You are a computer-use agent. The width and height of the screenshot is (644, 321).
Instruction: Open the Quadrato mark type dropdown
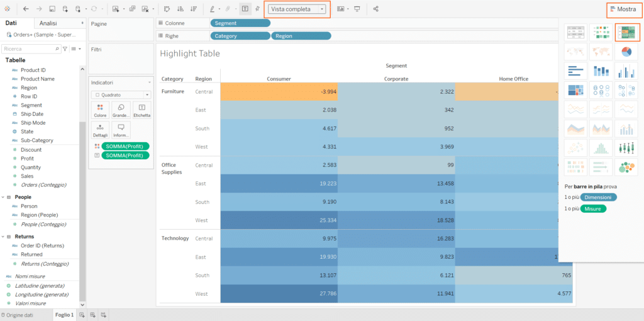tap(121, 95)
